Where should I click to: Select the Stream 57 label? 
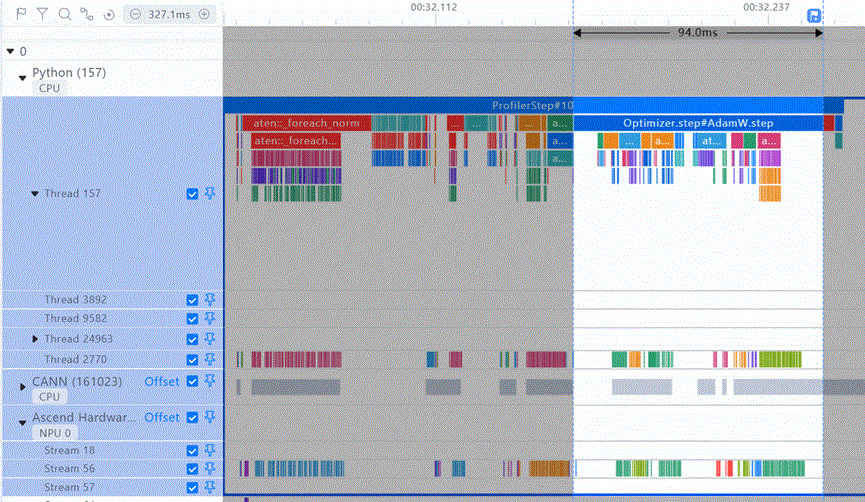(70, 487)
